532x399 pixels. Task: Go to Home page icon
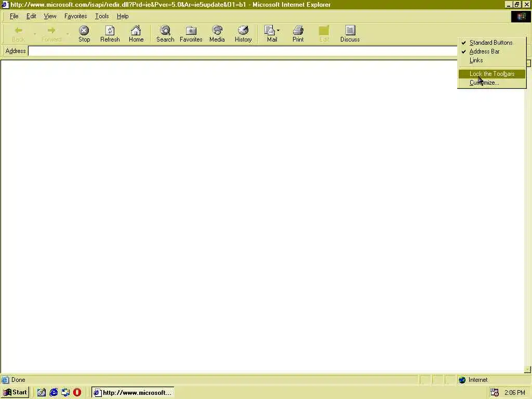(136, 34)
